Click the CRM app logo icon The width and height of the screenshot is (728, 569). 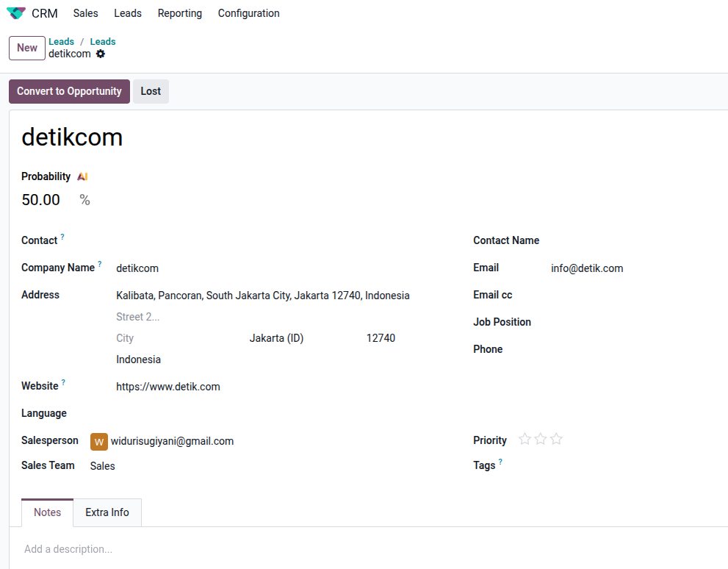click(x=15, y=13)
